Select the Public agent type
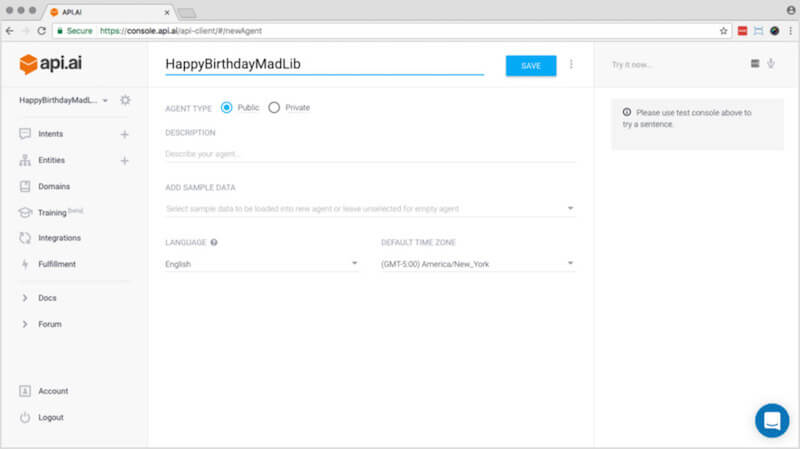Viewport: 800px width, 449px height. point(227,108)
